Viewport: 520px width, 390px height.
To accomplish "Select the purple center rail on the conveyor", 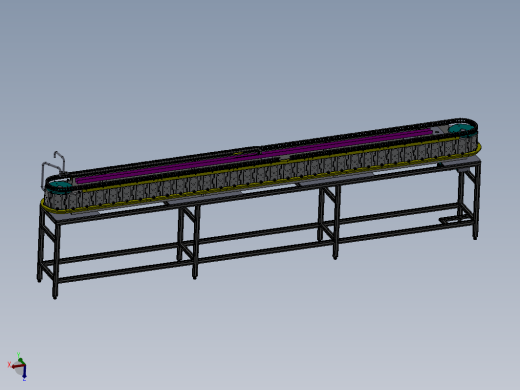I will pyautogui.click(x=255, y=155).
